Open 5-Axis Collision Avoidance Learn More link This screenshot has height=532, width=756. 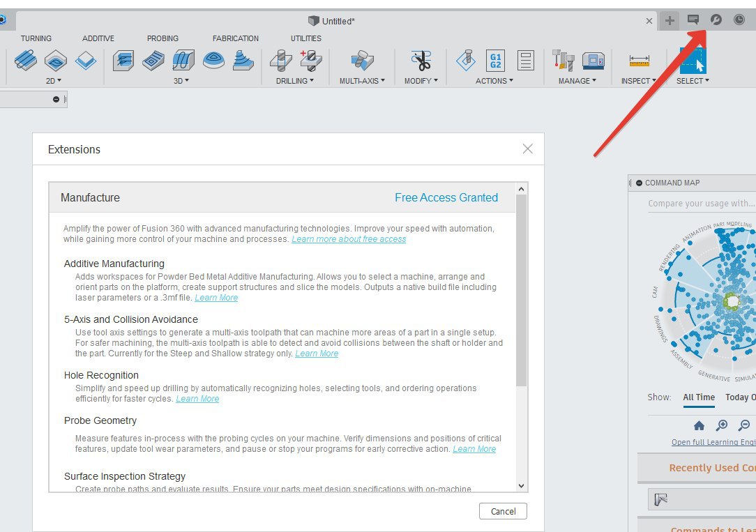317,354
